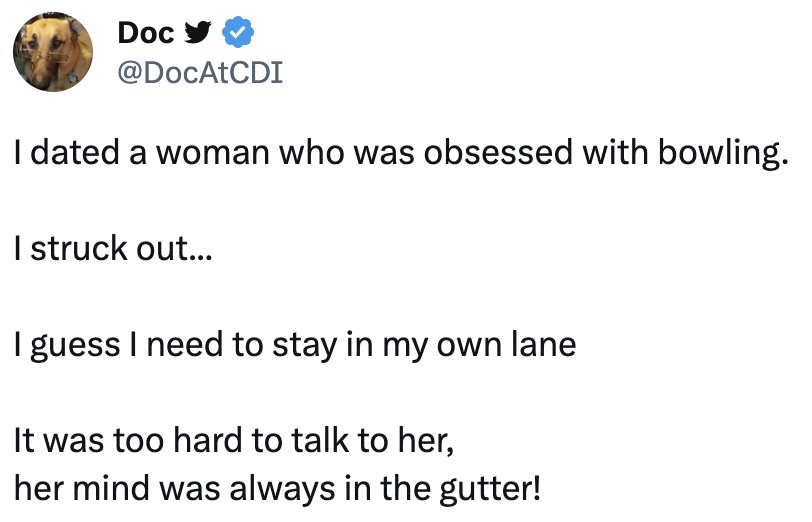Click the word 'obsessed' in the tweet
812x522 pixels.
[x=498, y=153]
